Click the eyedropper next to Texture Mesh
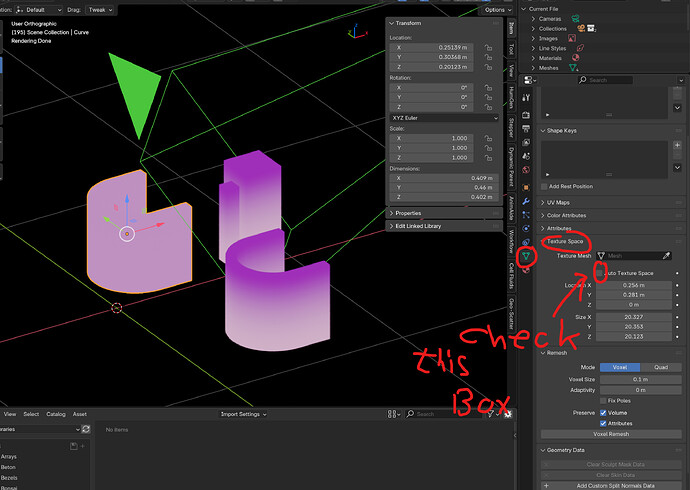This screenshot has height=490, width=690. pyautogui.click(x=666, y=256)
